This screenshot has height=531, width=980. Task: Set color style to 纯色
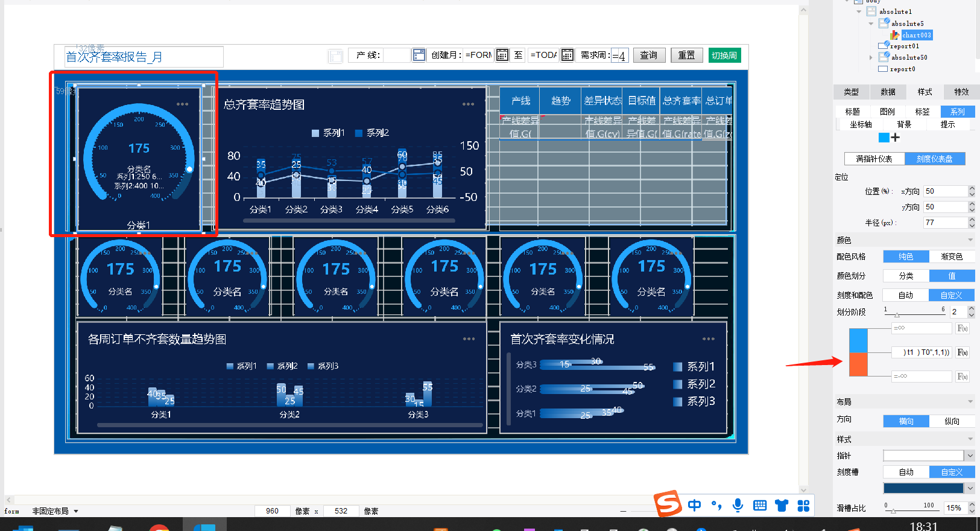point(906,256)
